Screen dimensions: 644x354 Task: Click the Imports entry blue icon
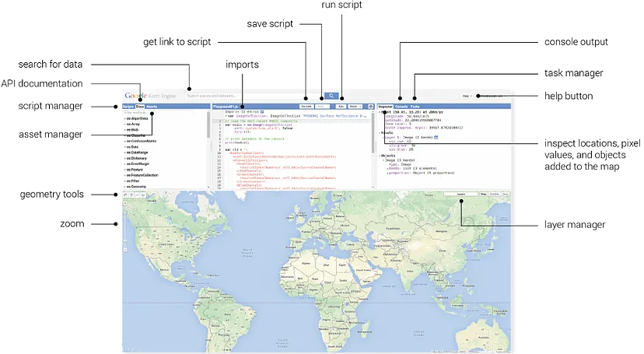coord(262,112)
